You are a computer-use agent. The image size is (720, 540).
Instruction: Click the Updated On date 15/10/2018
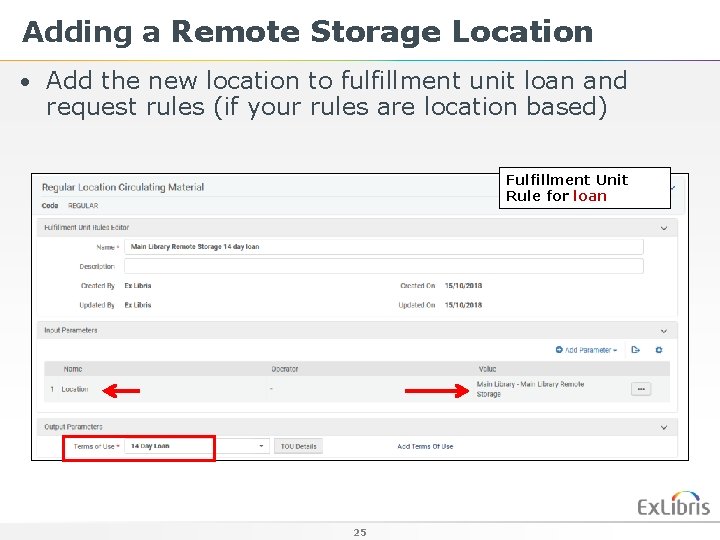463,305
